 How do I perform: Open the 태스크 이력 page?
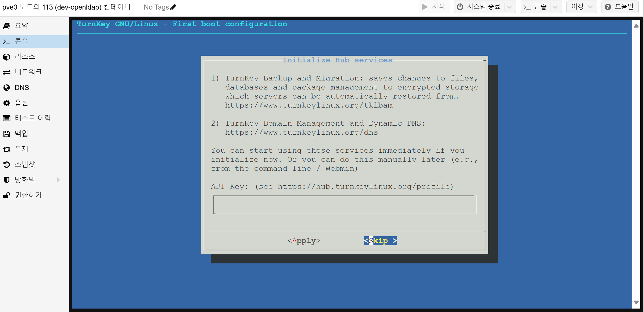34,118
